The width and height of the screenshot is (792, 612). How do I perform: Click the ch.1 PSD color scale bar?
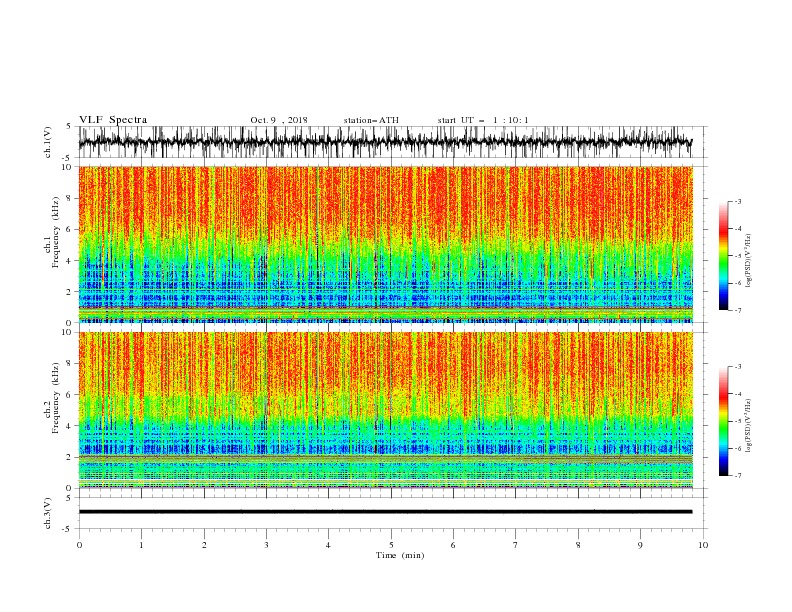[x=723, y=256]
